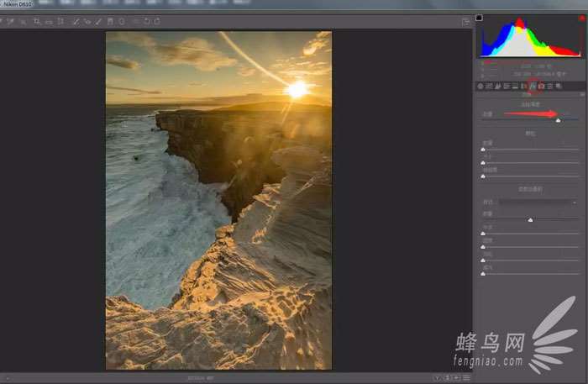588x384 pixels.
Task: Open the Snapshots panel tab
Action: pos(559,87)
